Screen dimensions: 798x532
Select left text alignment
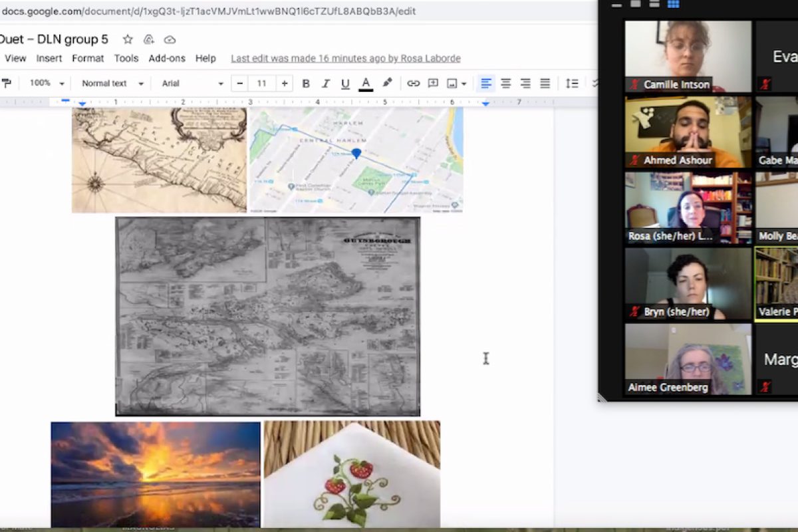(486, 83)
